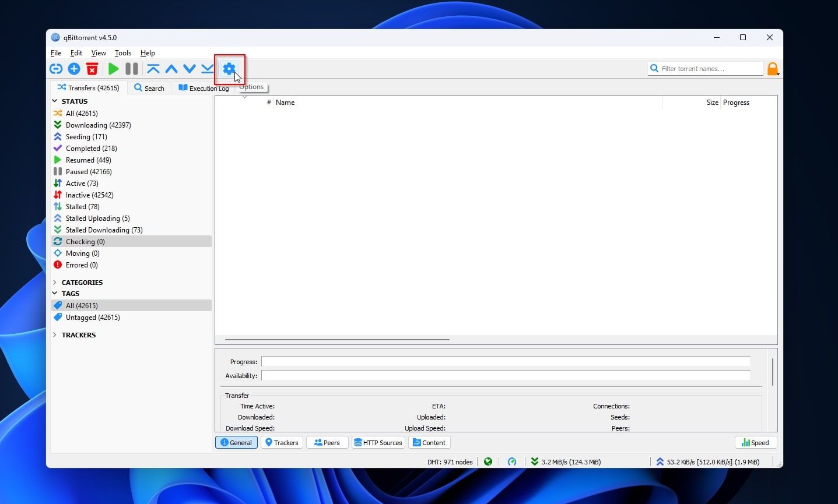Viewport: 838px width, 504px height.
Task: Click the download speed icon in status bar
Action: [534, 461]
